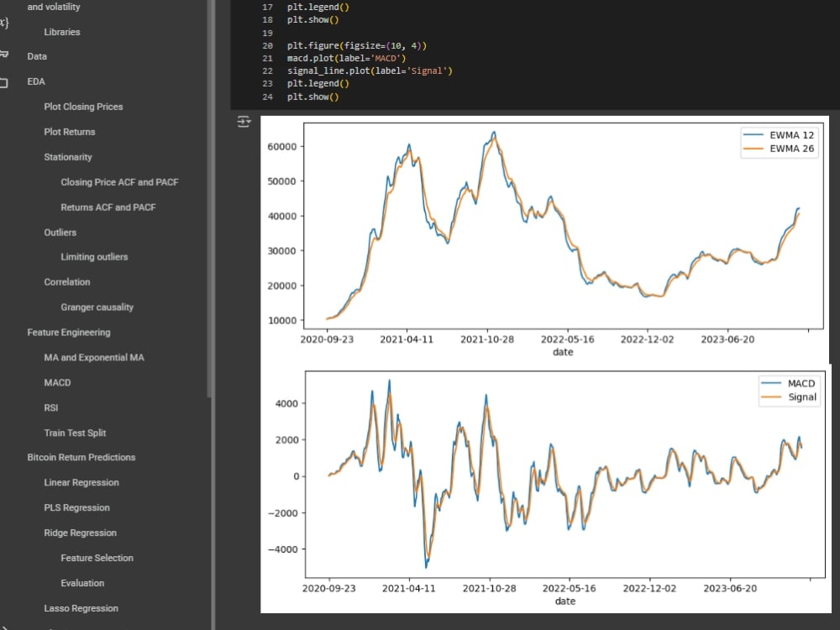Navigate to Feature Engineering section

point(69,332)
